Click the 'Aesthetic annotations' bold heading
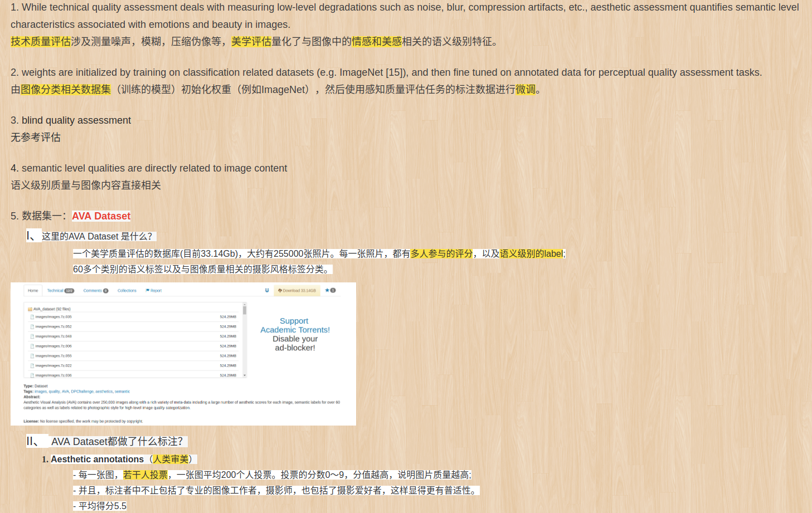Screen dimensions: 812x513 coord(97,460)
